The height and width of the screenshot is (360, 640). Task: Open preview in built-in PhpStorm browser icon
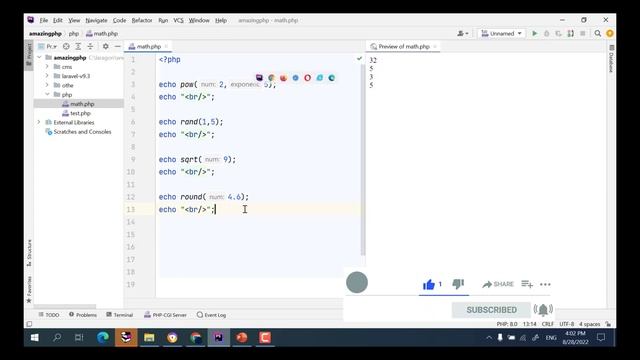coord(259,78)
